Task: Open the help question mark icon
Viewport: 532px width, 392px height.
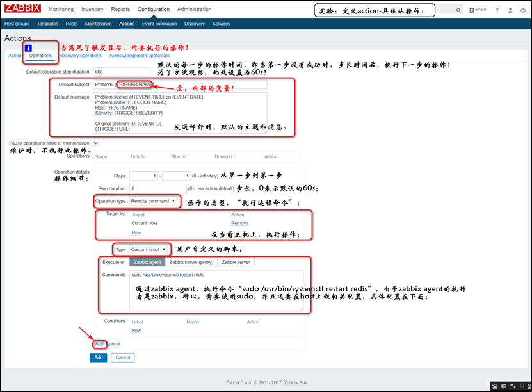Action: (x=497, y=10)
